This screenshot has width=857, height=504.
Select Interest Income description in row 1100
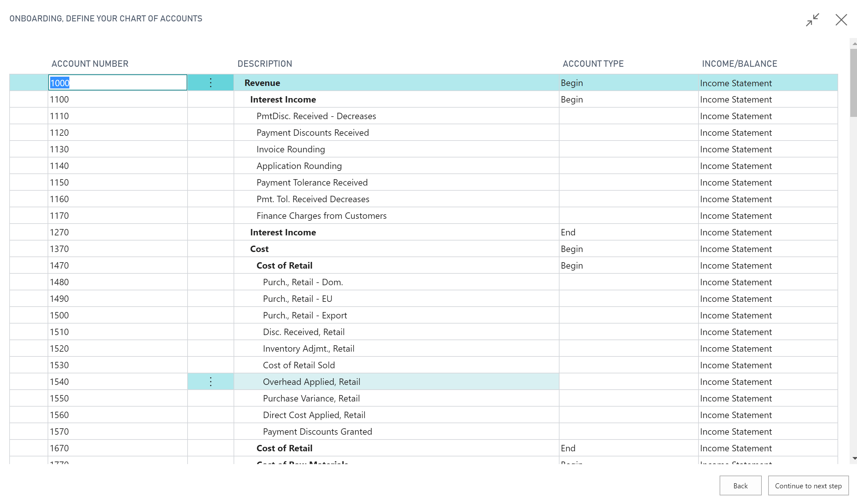(x=397, y=99)
